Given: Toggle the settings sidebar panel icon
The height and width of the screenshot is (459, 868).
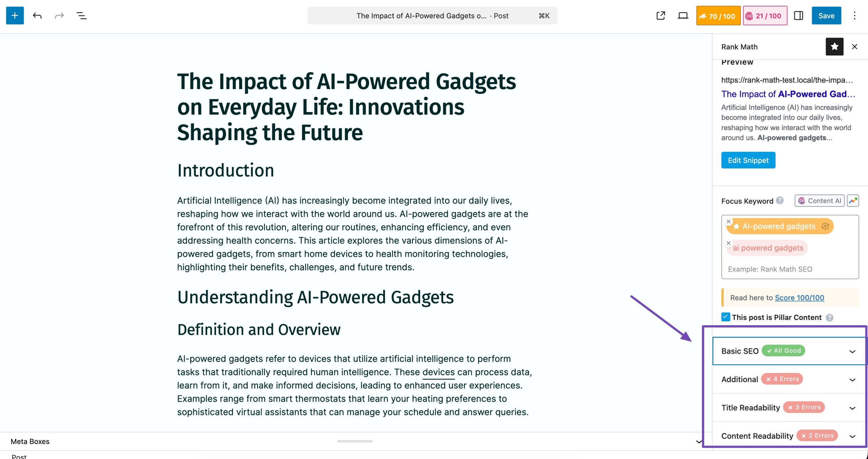Looking at the screenshot, I should [798, 16].
